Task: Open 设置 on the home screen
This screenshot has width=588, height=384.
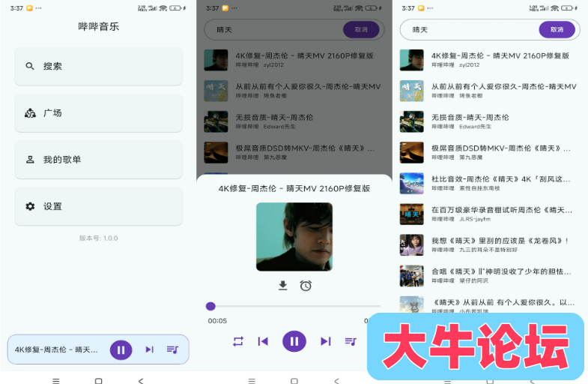Action: [99, 206]
